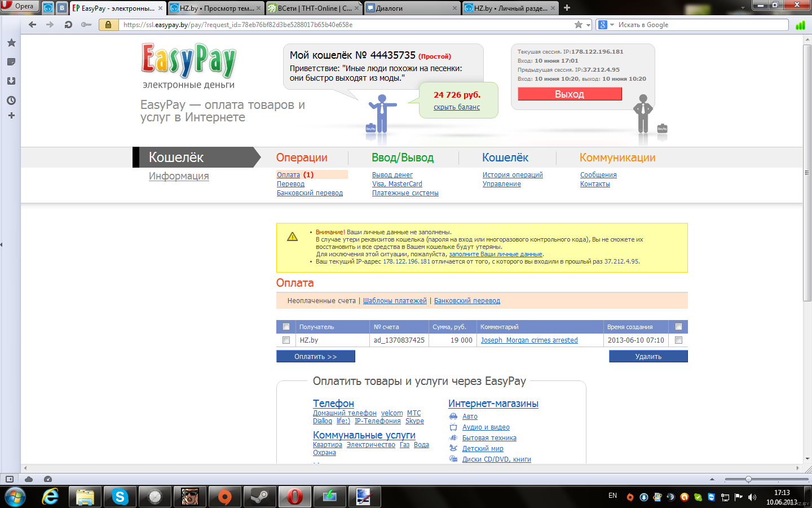
Task: Open the Шаблоны платежей link
Action: point(395,301)
